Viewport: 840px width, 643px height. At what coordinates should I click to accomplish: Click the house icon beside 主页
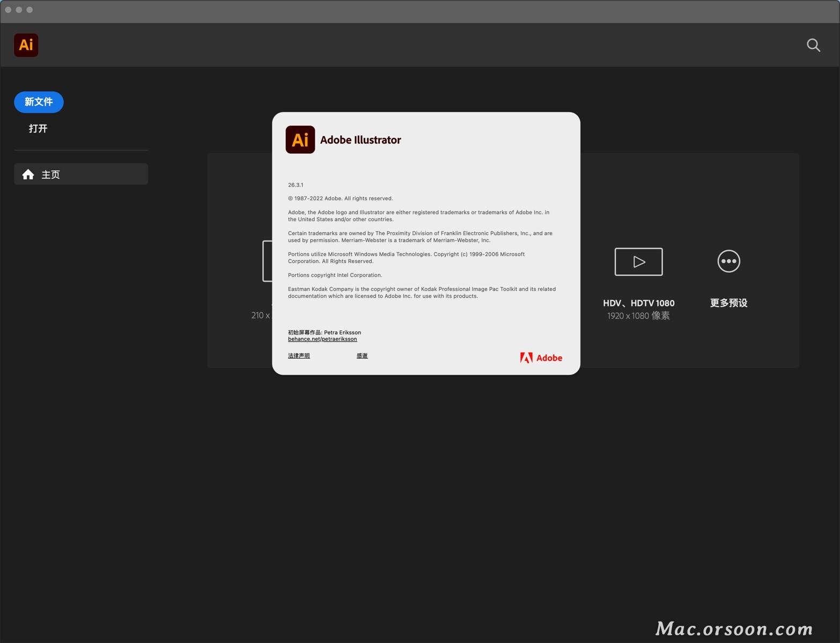28,174
